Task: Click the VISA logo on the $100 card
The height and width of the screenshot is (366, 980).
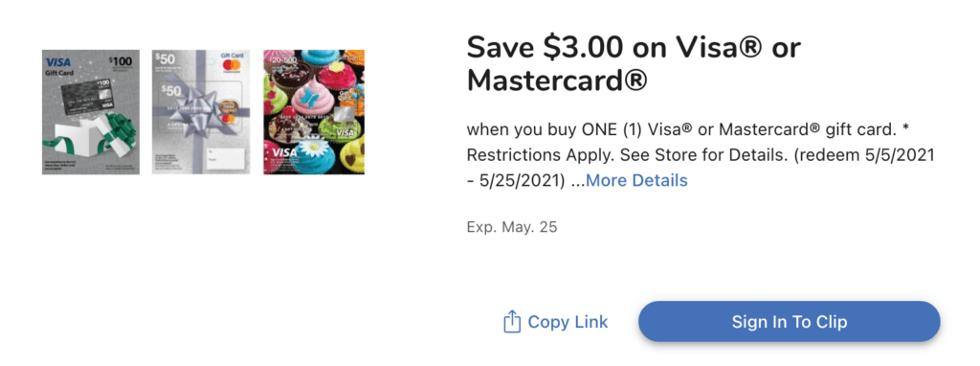Action: point(58,62)
